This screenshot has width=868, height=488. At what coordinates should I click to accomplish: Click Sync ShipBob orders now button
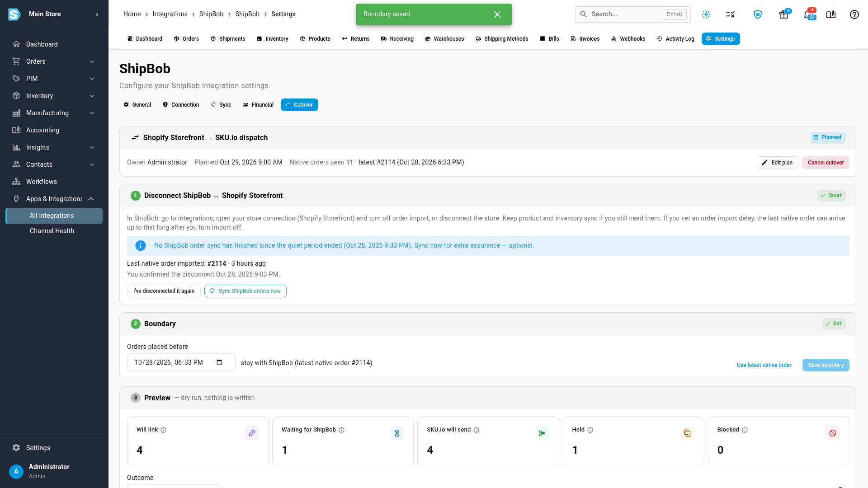pos(245,291)
